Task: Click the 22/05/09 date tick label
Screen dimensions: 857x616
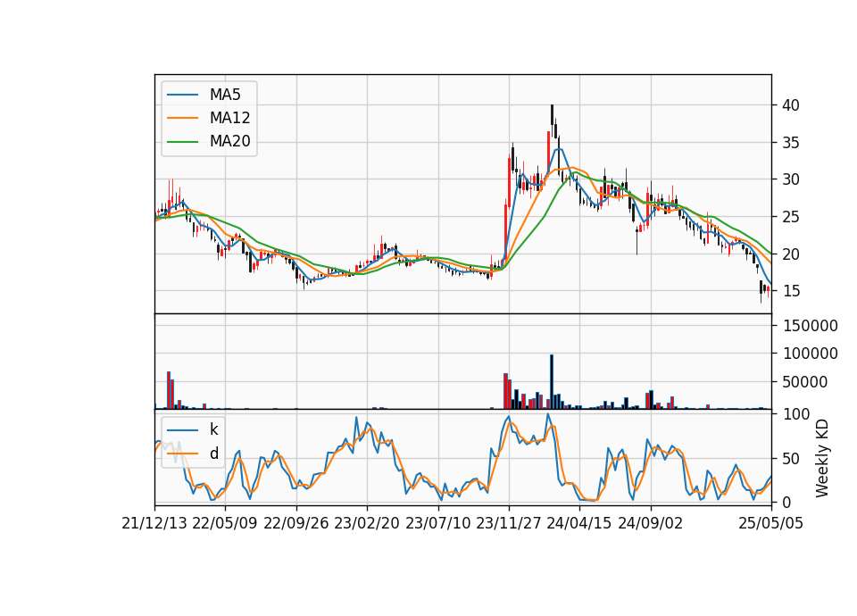Action: (x=225, y=524)
